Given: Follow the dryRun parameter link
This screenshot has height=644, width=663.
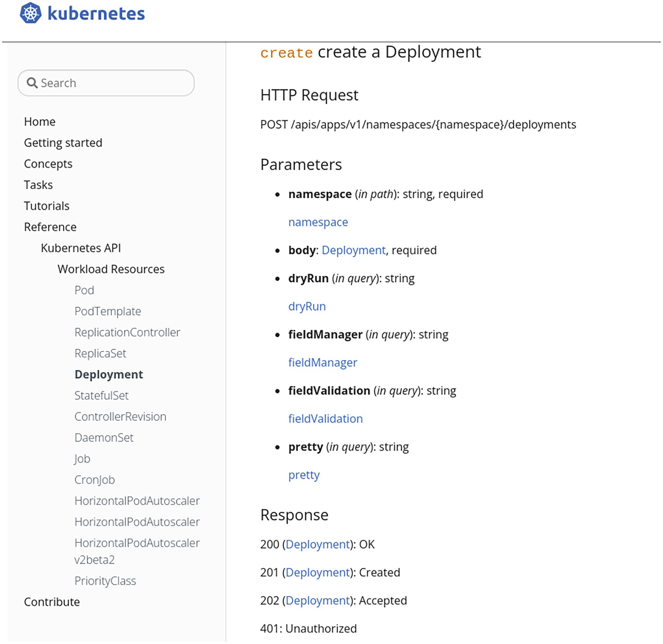Looking at the screenshot, I should click(x=307, y=306).
